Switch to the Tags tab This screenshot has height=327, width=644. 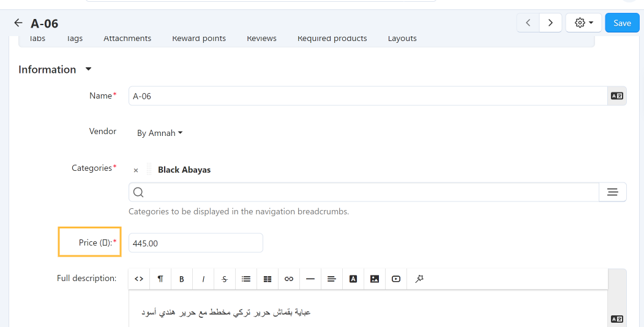coord(75,38)
